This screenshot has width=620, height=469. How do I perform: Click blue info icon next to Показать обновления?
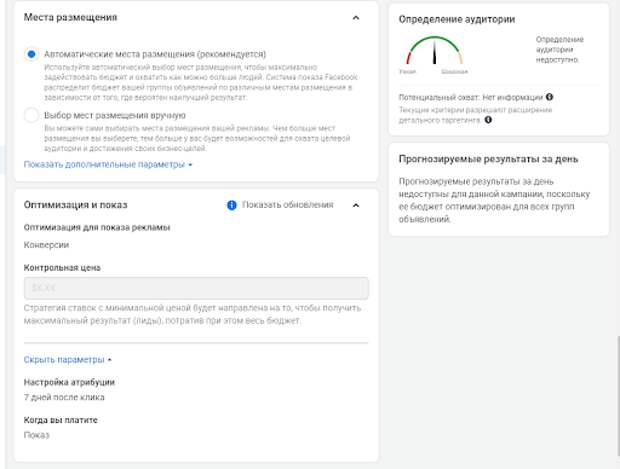pyautogui.click(x=232, y=205)
